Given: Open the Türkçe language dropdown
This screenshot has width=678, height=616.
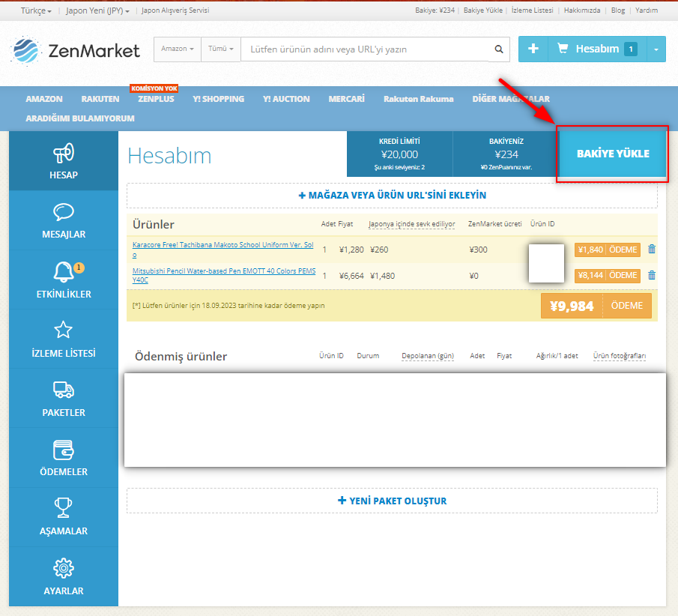Looking at the screenshot, I should pos(36,10).
